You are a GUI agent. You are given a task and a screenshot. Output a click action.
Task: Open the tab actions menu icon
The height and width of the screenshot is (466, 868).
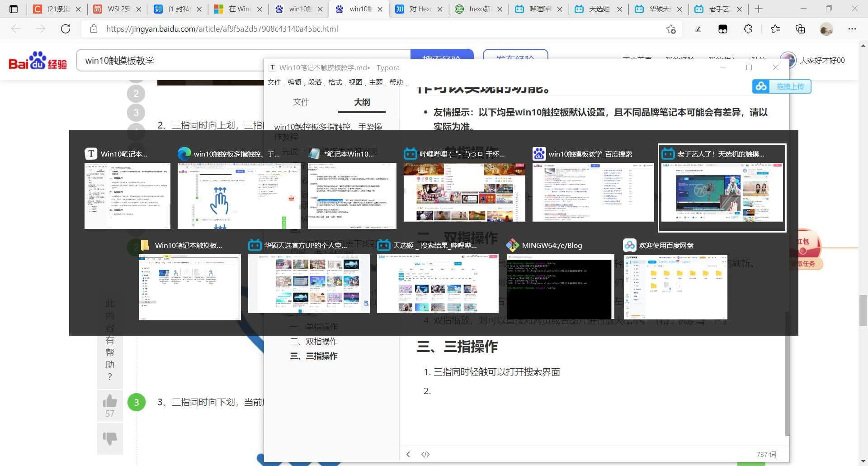tap(14, 9)
